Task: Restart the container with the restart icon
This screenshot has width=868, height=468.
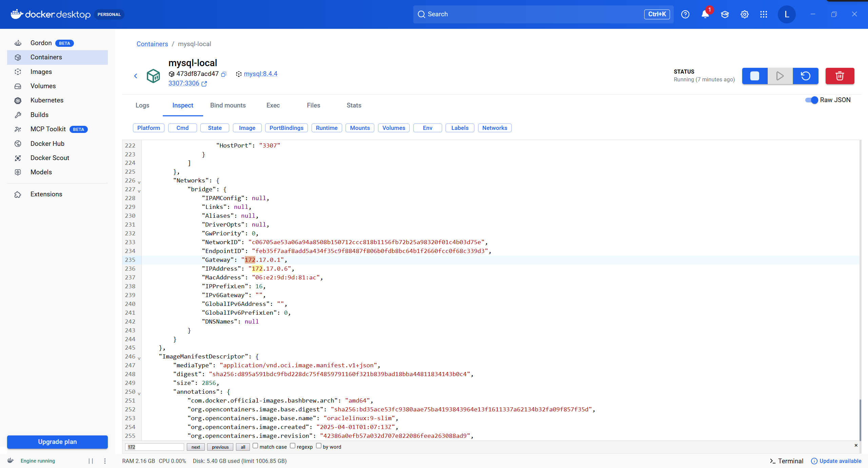Action: pos(805,76)
